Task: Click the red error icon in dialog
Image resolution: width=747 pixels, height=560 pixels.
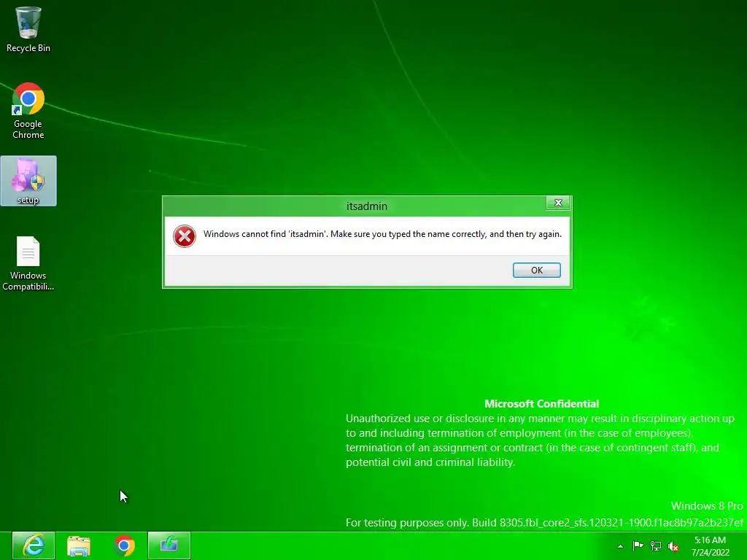Action: click(x=185, y=236)
